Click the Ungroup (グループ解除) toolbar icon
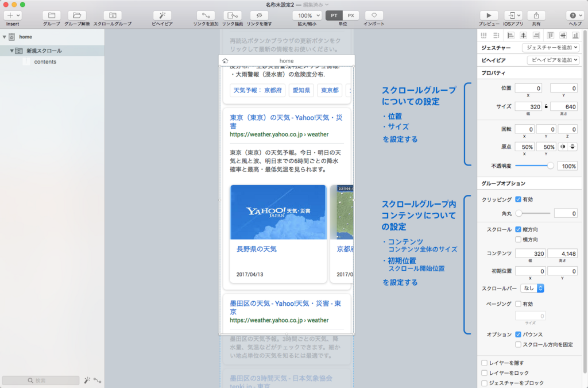Image resolution: width=588 pixels, height=388 pixels. (77, 16)
